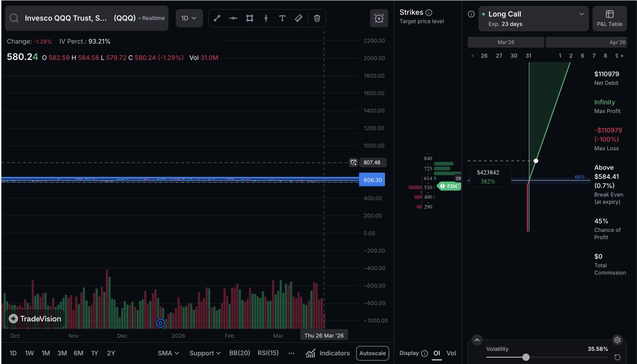Click the Strikes info icon
This screenshot has height=364, width=637.
429,12
